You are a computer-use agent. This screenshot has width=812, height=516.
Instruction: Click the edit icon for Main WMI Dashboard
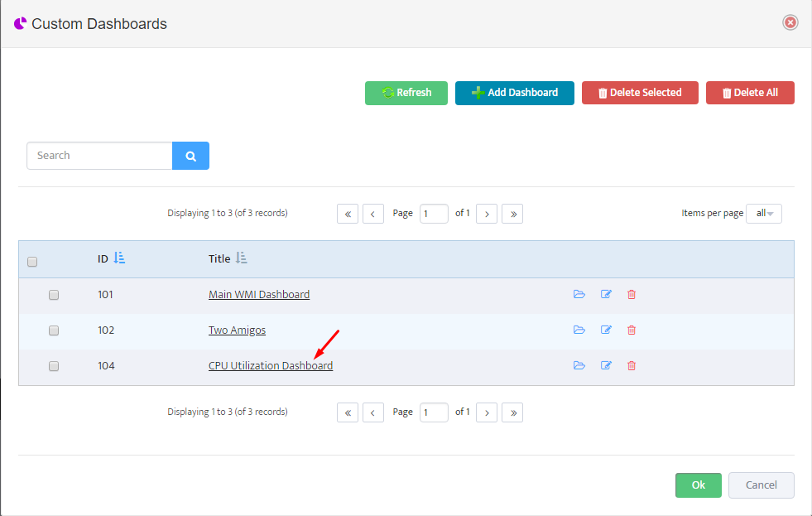pos(606,294)
